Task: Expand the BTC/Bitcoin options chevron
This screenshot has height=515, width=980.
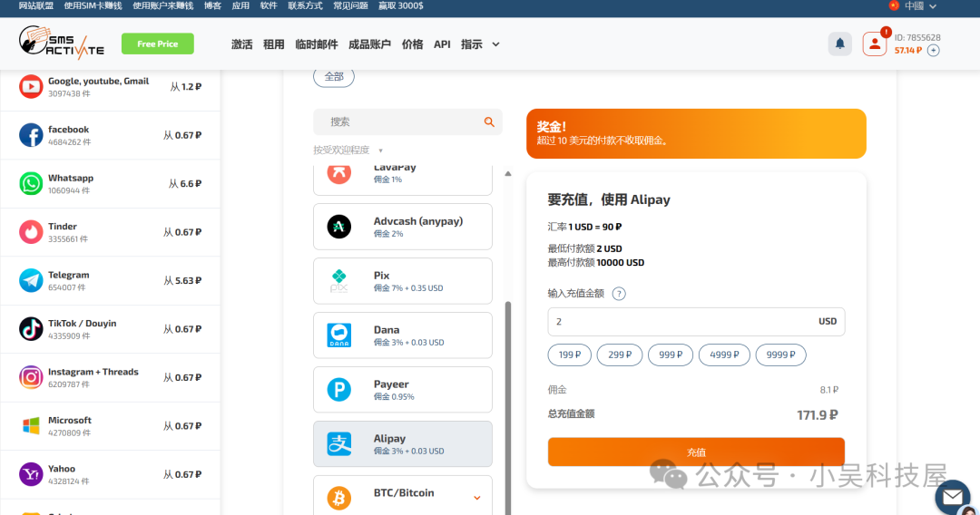Action: (x=477, y=498)
